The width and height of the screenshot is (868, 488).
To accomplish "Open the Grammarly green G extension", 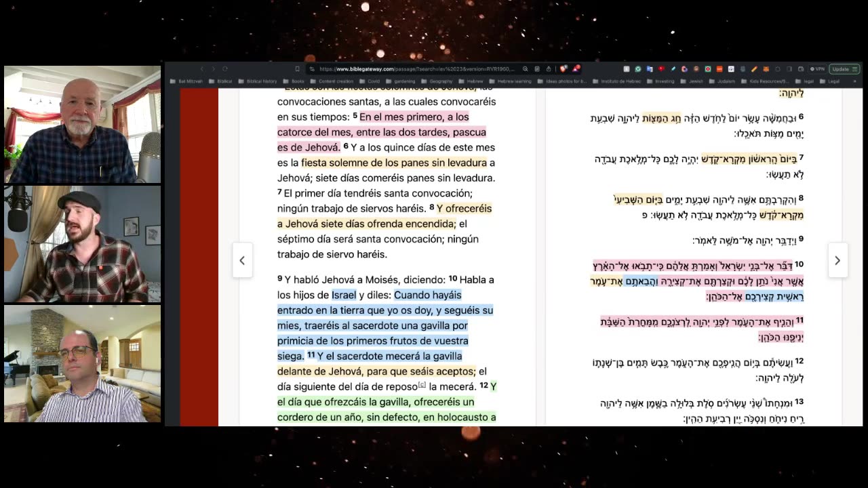I will click(x=638, y=69).
